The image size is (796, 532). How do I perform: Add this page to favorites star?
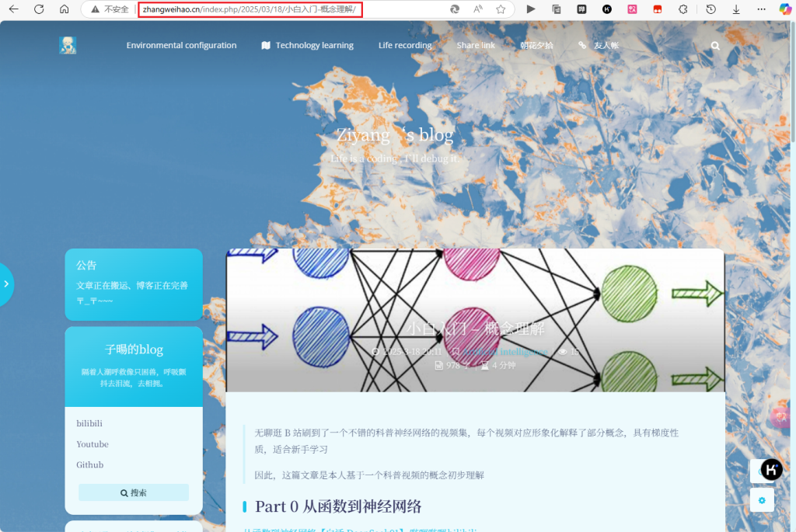click(x=501, y=9)
